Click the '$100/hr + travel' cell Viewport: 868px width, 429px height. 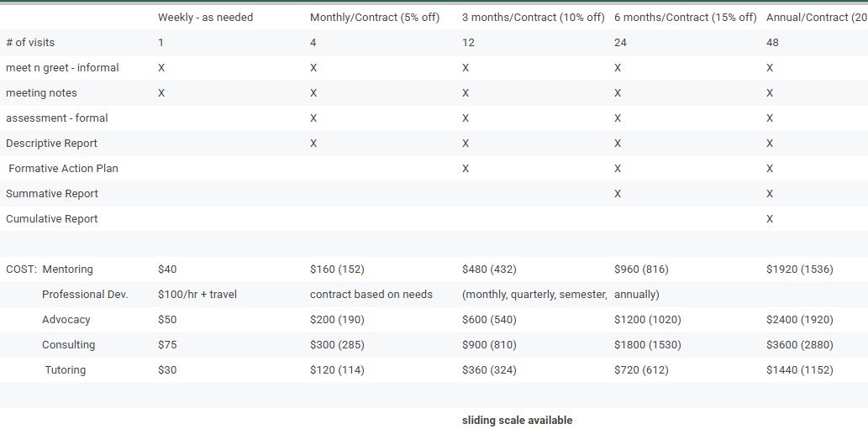tap(197, 295)
